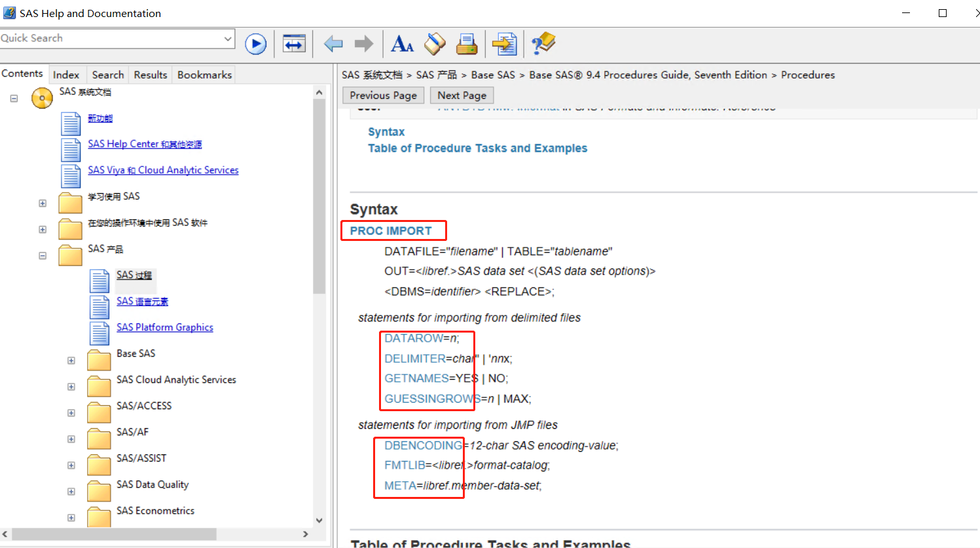Print the page with the printer icon
The width and height of the screenshot is (980, 548).
(467, 44)
